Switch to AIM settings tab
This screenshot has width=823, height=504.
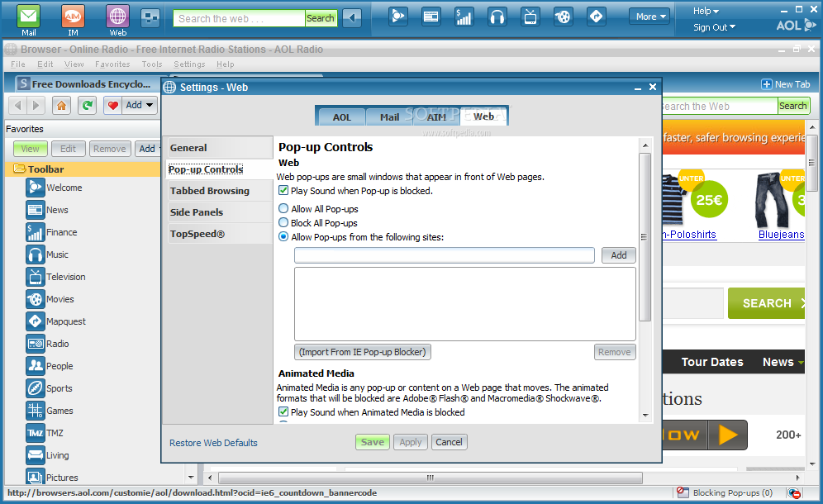[436, 117]
